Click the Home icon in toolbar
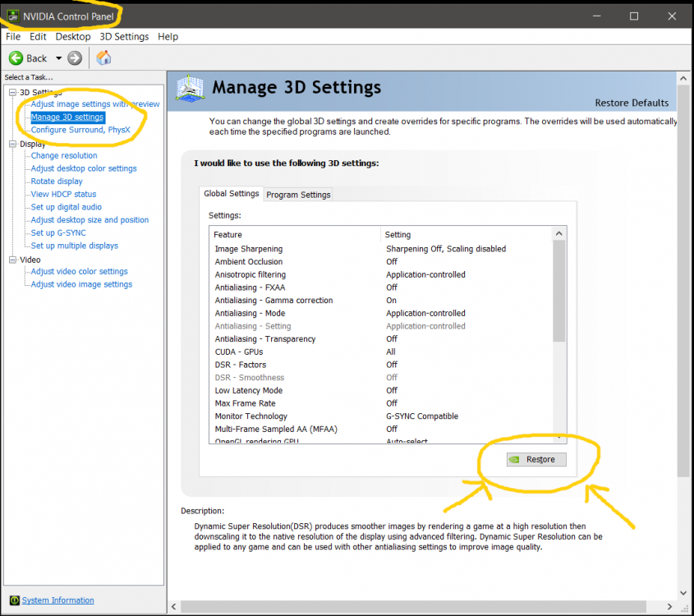The image size is (694, 616). [103, 58]
